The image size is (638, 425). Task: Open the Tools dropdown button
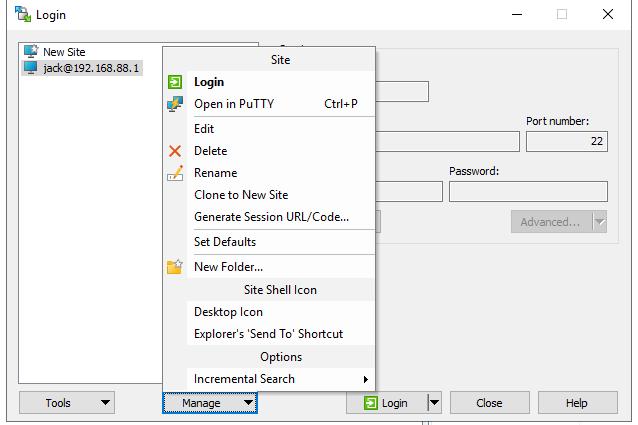pyautogui.click(x=67, y=403)
